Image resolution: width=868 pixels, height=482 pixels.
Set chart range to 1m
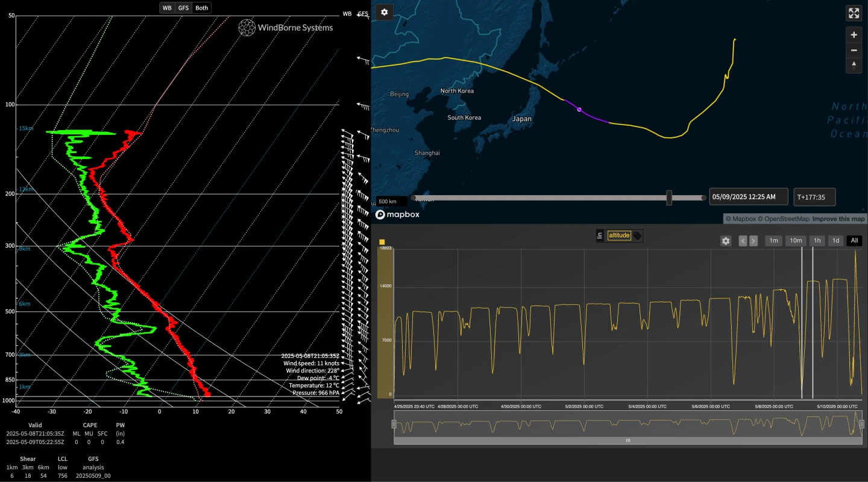(774, 241)
